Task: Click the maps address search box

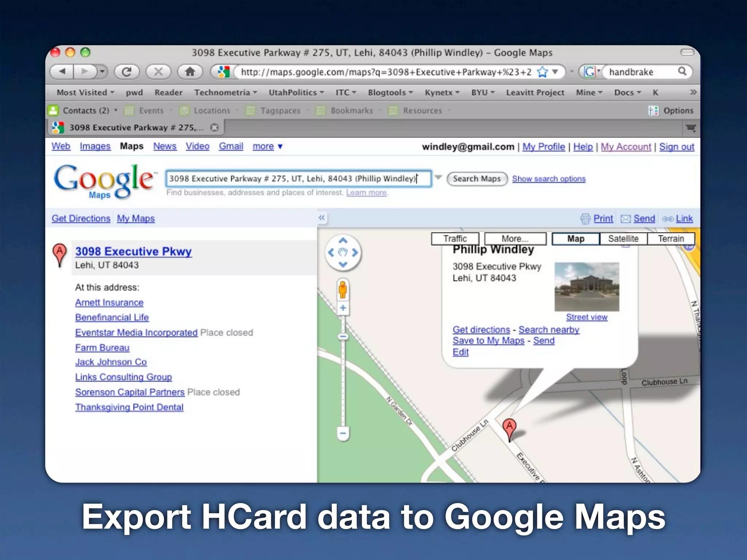Action: [298, 179]
